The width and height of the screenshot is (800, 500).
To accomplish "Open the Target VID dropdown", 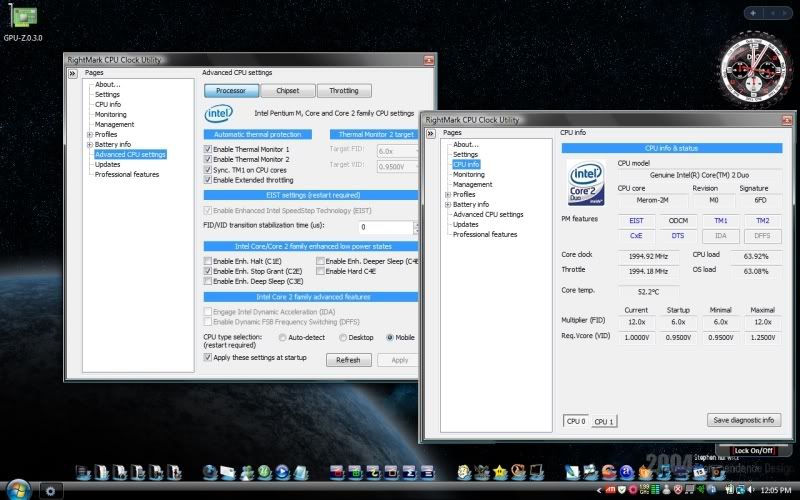I will 397,167.
